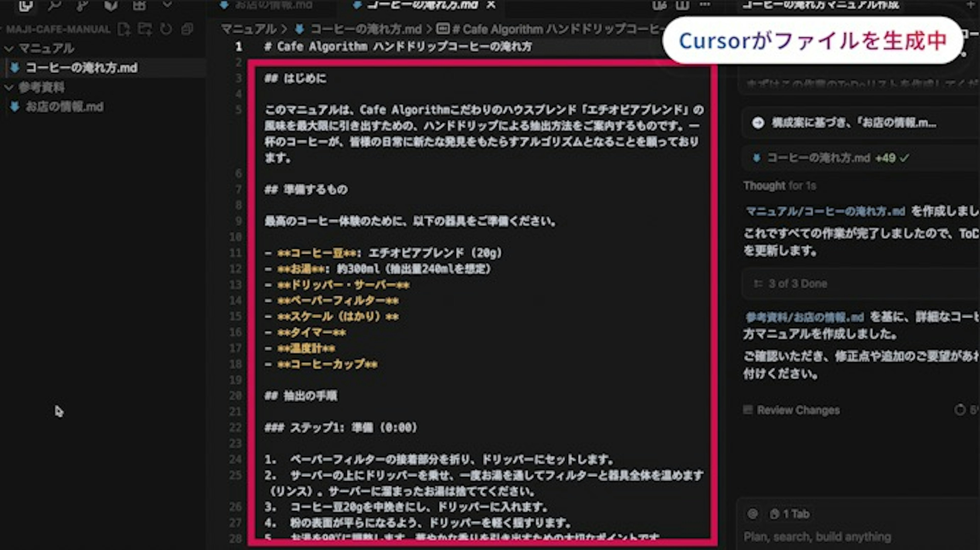
Task: Open the Search view icon
Action: coord(54,5)
